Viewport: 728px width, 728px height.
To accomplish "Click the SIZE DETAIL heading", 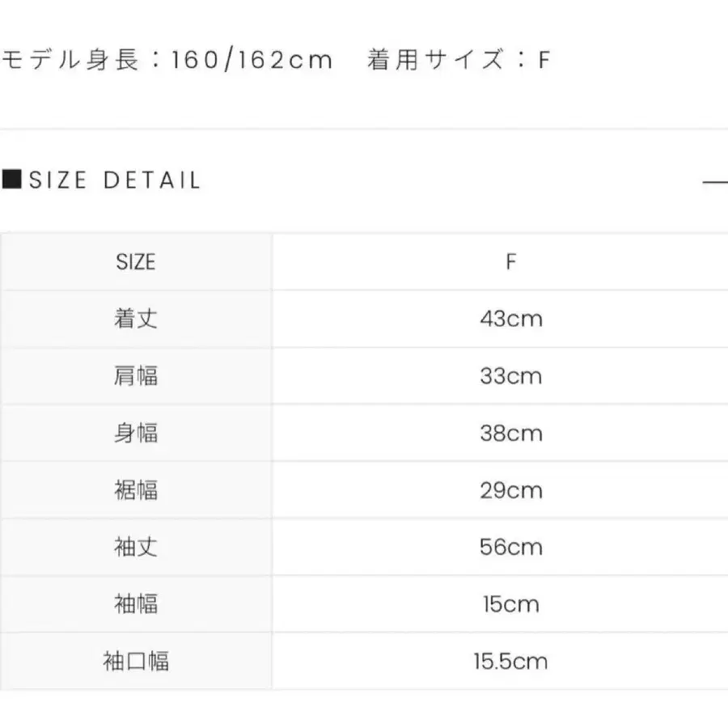I will [x=114, y=180].
